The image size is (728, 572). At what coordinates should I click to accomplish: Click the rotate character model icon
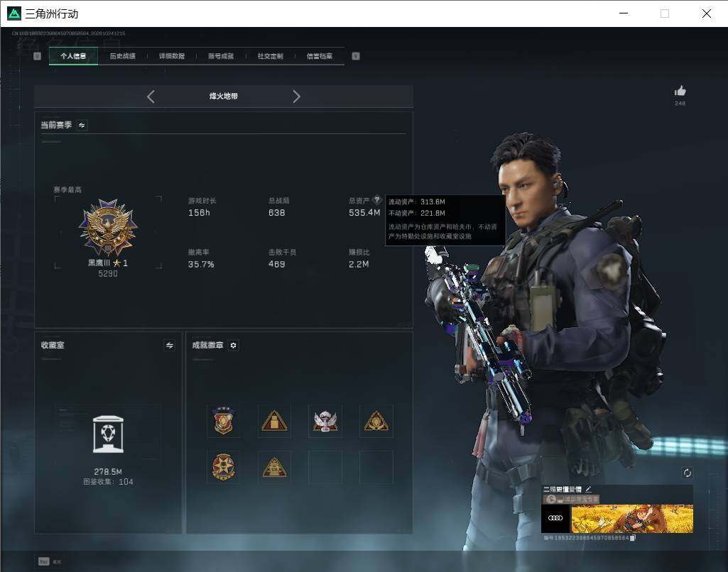tap(687, 473)
